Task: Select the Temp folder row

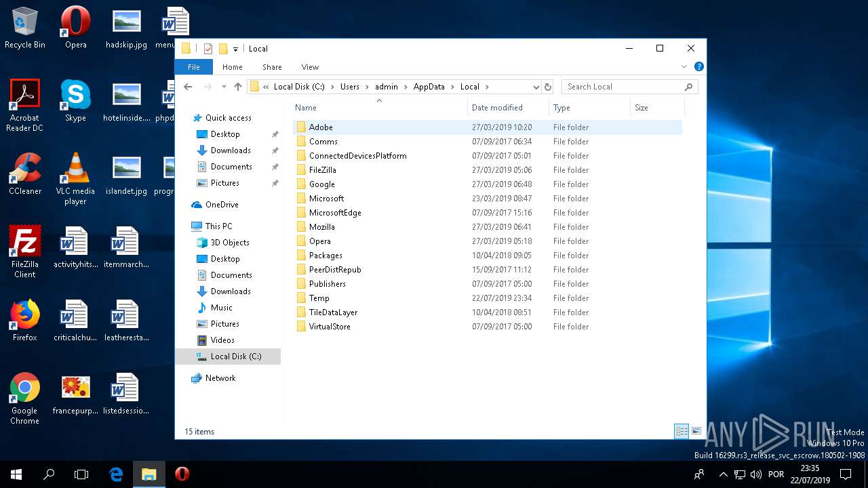Action: click(x=488, y=298)
